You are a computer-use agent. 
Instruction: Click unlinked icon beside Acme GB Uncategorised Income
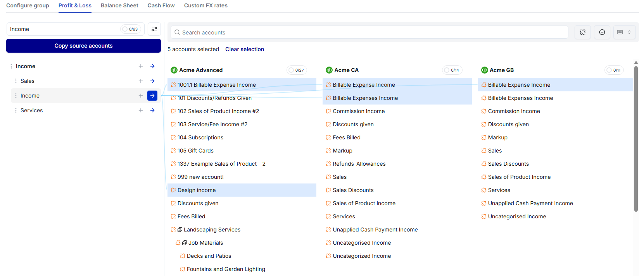click(484, 216)
